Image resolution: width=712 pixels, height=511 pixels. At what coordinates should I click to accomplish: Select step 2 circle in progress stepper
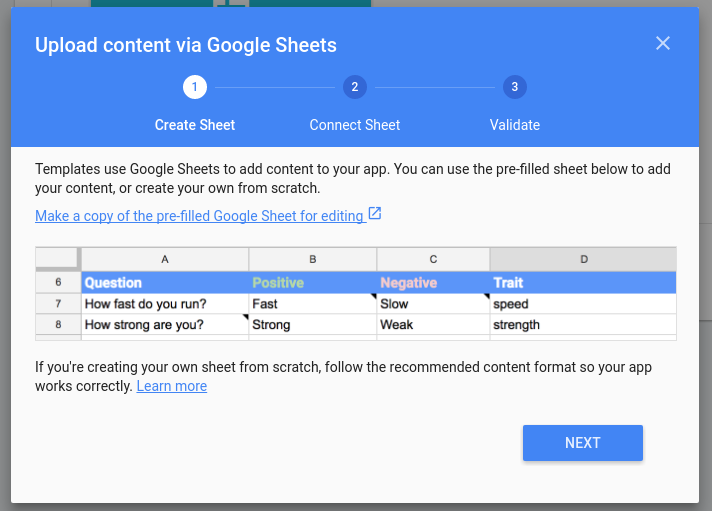[x=355, y=87]
